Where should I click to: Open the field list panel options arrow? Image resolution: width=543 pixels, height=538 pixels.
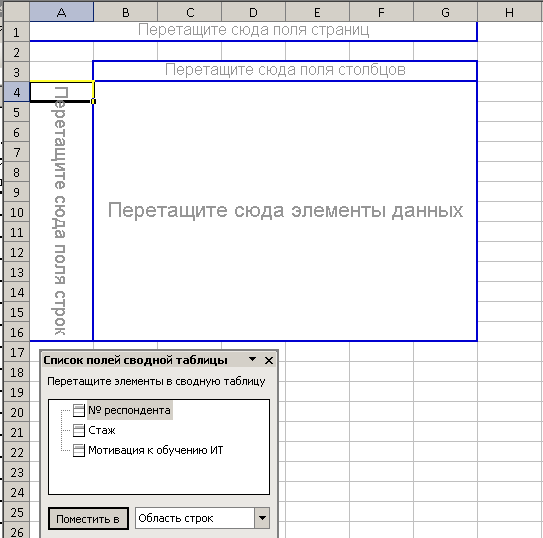coord(253,359)
